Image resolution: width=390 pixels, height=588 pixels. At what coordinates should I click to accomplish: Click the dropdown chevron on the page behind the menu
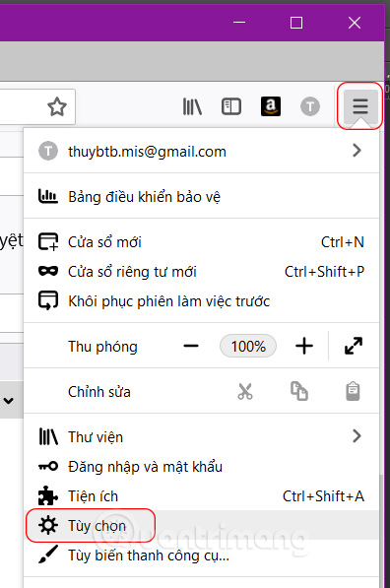pos(9,401)
